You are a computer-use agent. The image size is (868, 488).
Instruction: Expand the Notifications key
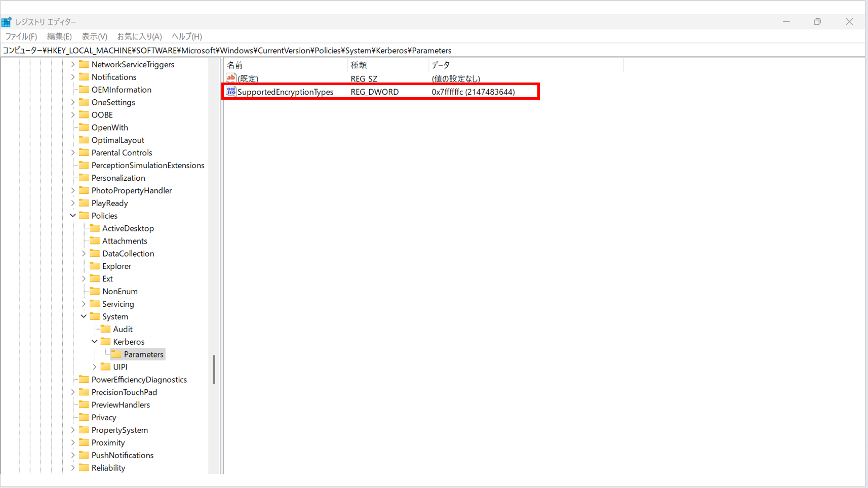pyautogui.click(x=73, y=77)
